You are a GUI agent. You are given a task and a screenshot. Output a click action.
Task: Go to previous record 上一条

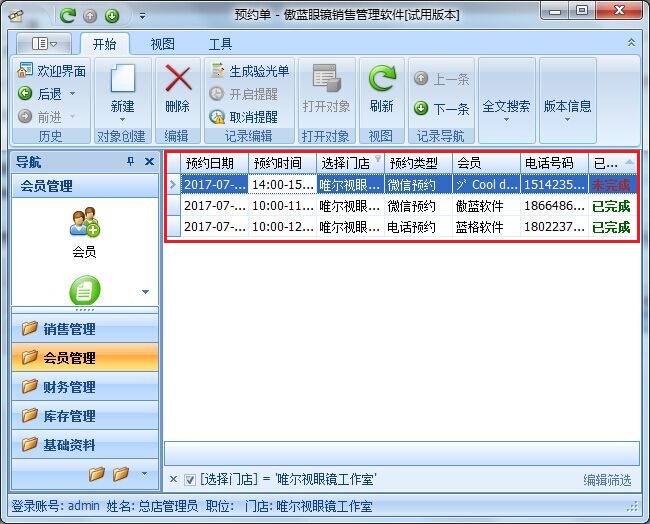[x=441, y=78]
